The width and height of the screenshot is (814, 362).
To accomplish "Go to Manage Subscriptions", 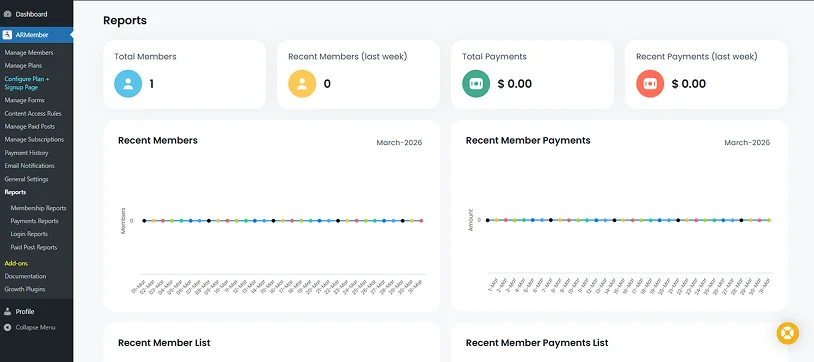I will click(34, 139).
